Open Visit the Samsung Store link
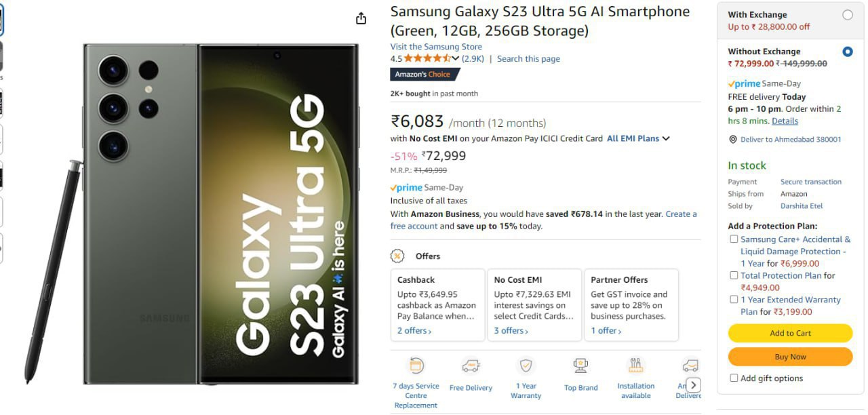The width and height of the screenshot is (868, 415). 436,47
